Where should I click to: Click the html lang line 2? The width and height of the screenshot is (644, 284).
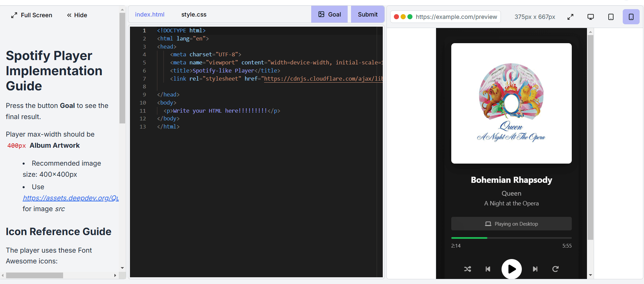[x=183, y=38]
